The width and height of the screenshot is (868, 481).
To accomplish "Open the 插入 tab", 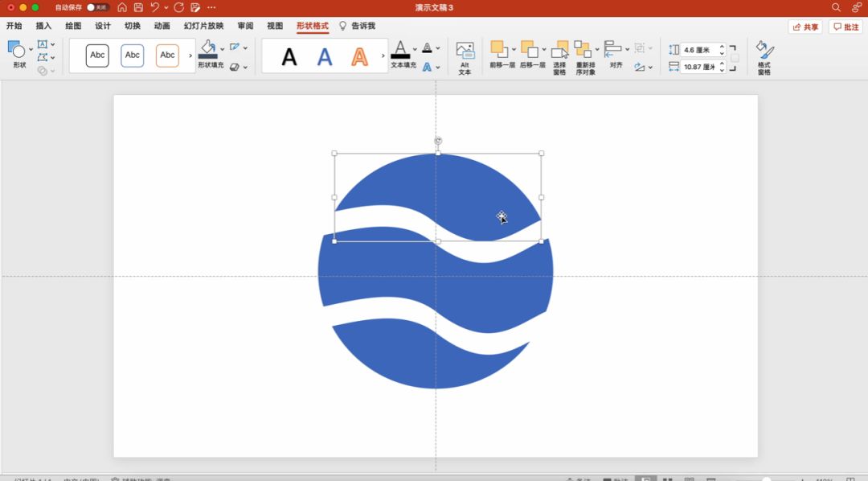I will (43, 26).
